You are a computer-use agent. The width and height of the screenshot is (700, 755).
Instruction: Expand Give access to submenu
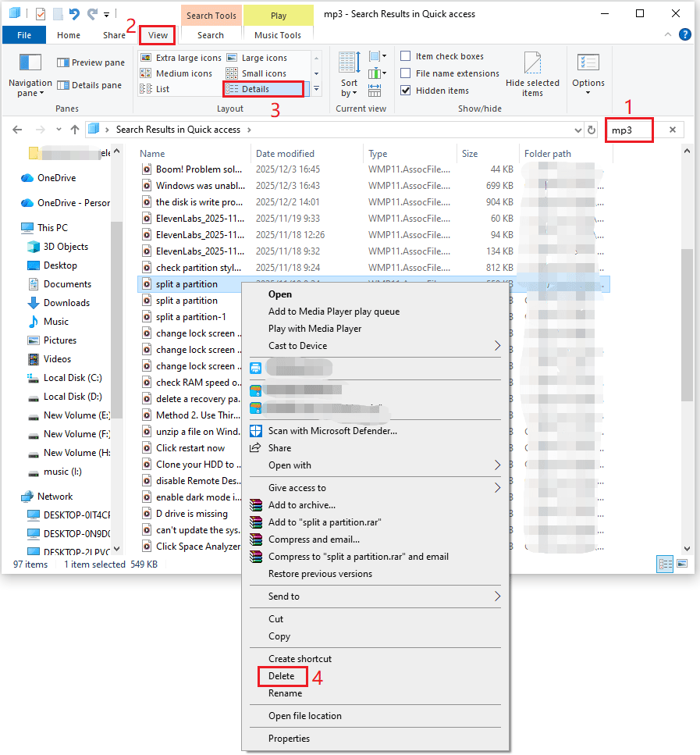pyautogui.click(x=497, y=488)
